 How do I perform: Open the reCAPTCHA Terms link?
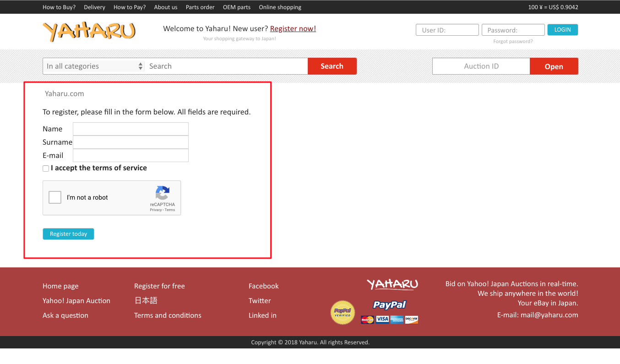click(170, 210)
